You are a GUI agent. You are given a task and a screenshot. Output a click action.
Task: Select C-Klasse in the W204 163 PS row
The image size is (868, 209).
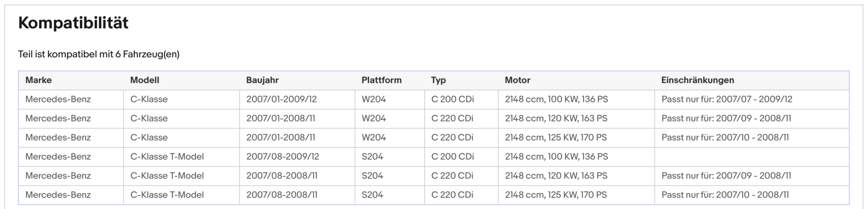(x=149, y=119)
